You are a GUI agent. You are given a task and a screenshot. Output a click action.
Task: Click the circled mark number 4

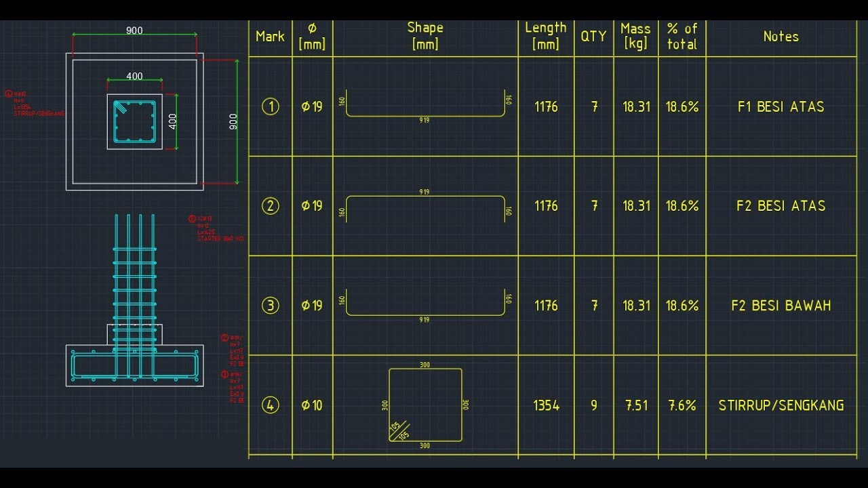coord(270,405)
